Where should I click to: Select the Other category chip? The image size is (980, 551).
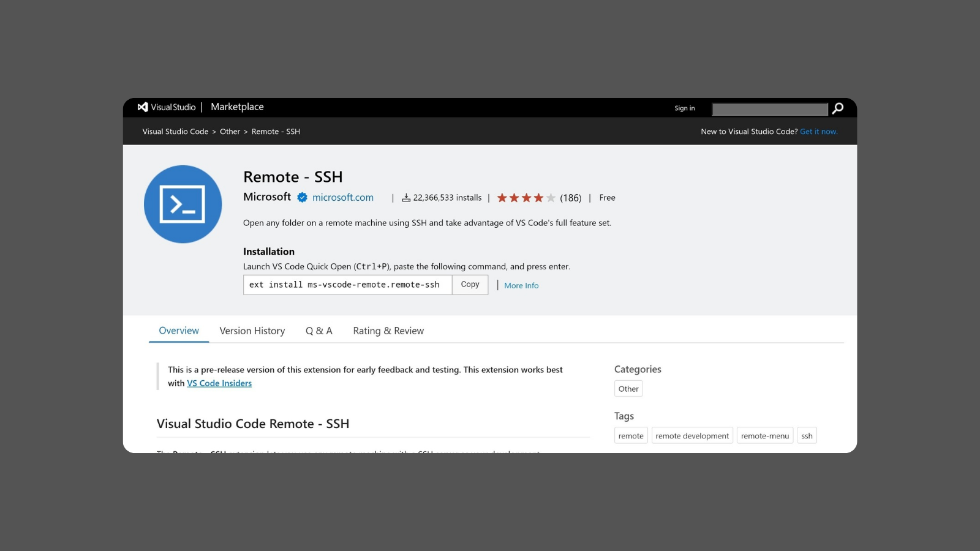(x=628, y=389)
